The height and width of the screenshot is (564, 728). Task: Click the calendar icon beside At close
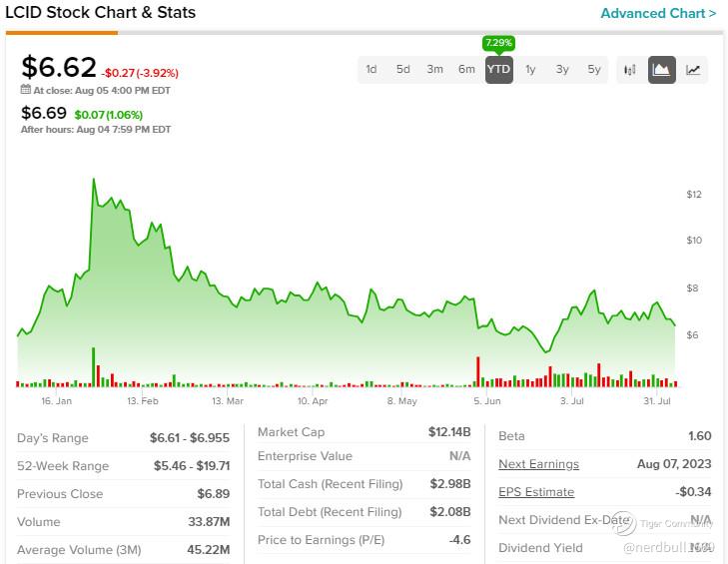26,90
